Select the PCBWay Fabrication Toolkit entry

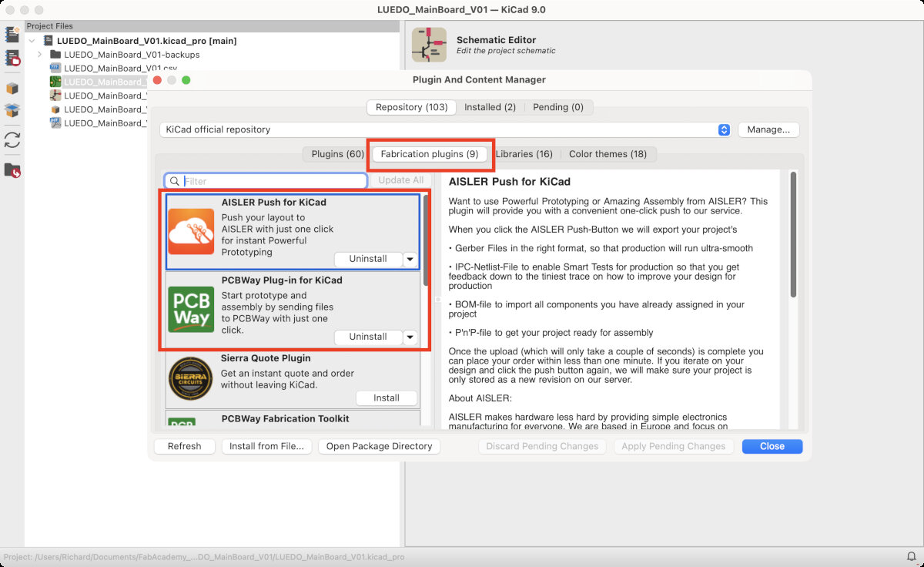(293, 420)
